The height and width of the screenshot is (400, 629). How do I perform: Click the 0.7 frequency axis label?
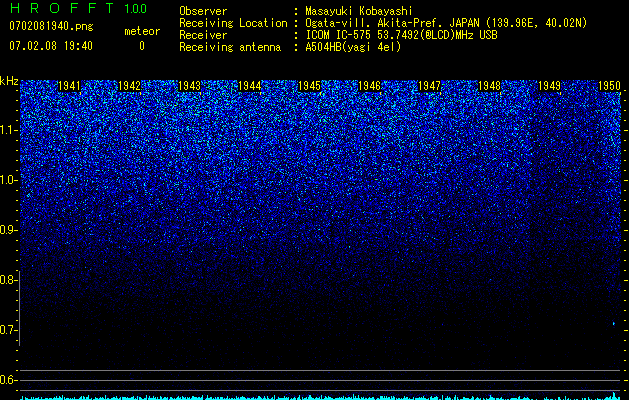(x=8, y=330)
